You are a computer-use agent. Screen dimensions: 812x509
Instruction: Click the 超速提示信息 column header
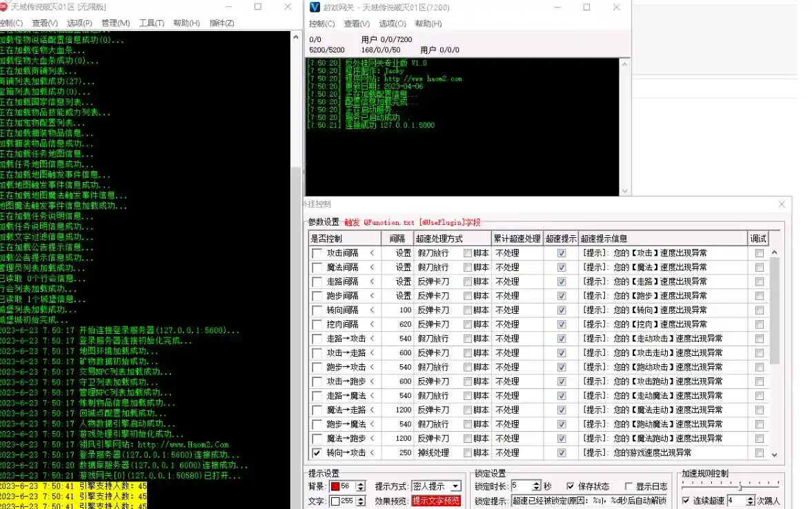pyautogui.click(x=663, y=239)
